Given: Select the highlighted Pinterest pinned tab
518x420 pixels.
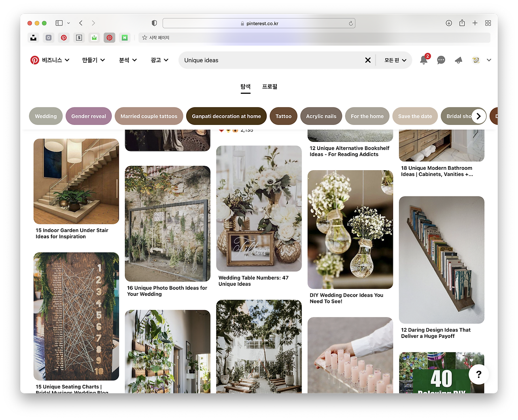Looking at the screenshot, I should 109,38.
